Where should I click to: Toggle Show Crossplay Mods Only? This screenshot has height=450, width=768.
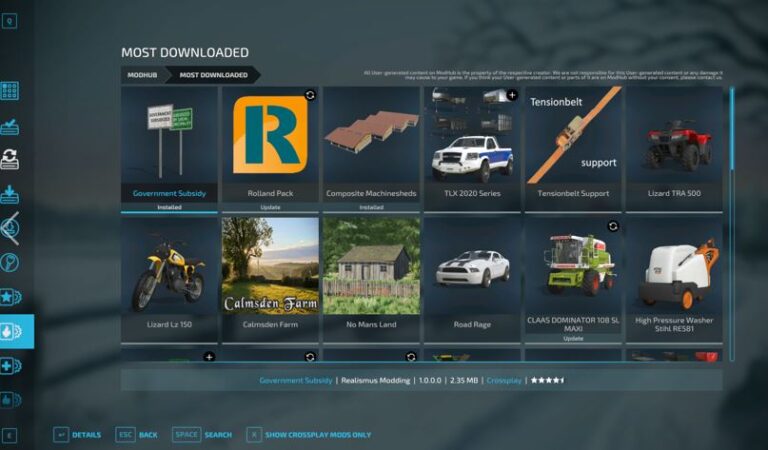coord(309,435)
